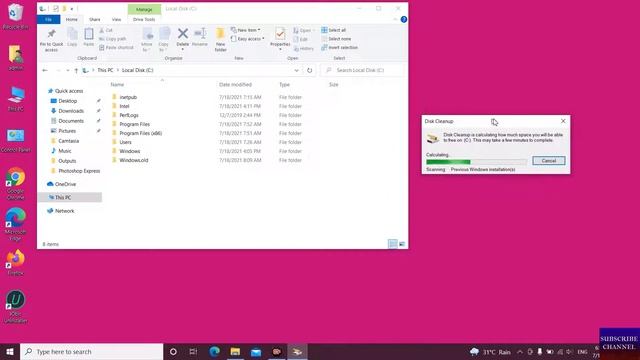The image size is (640, 360).
Task: Click the History command
Action: pos(304,49)
